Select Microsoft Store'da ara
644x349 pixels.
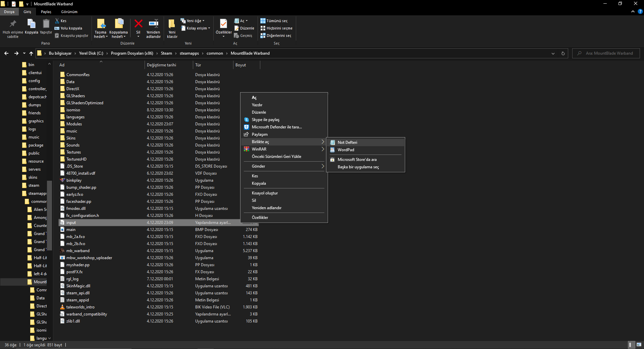click(x=366, y=160)
